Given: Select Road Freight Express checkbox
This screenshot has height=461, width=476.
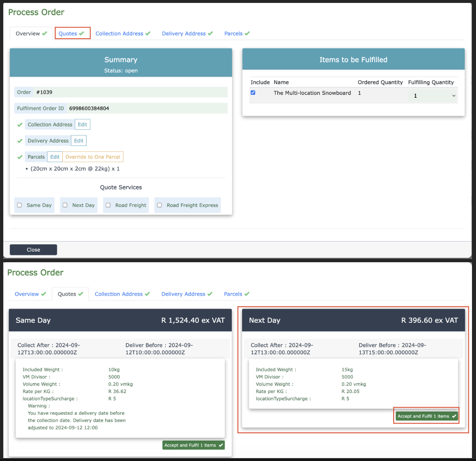Looking at the screenshot, I should (160, 205).
